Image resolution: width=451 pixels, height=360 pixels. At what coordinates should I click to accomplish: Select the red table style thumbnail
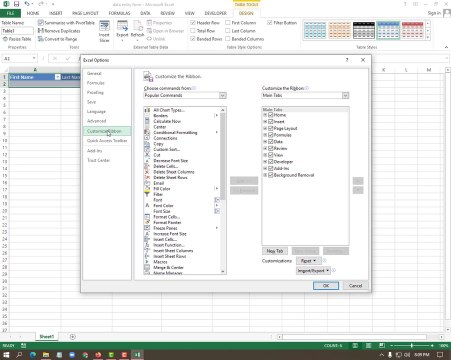412,30
